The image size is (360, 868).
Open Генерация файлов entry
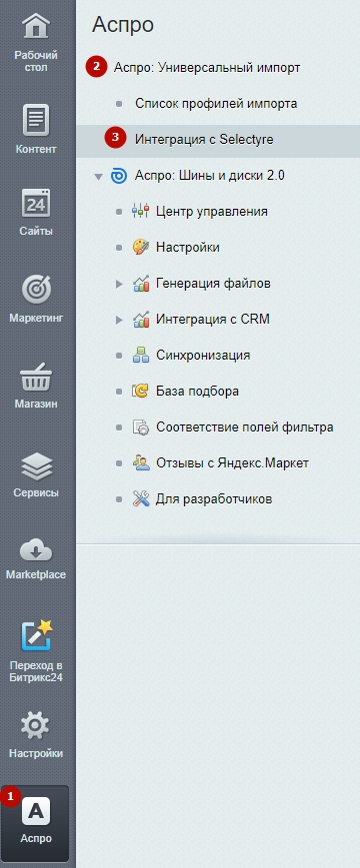(213, 284)
